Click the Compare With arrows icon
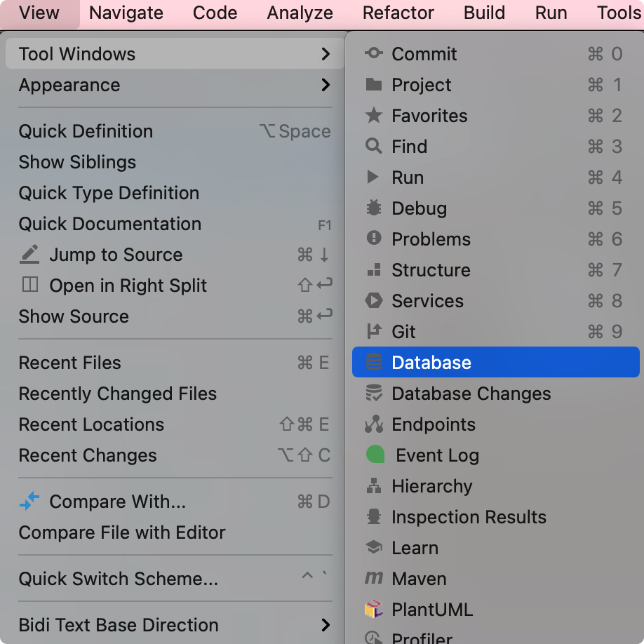 [x=29, y=501]
